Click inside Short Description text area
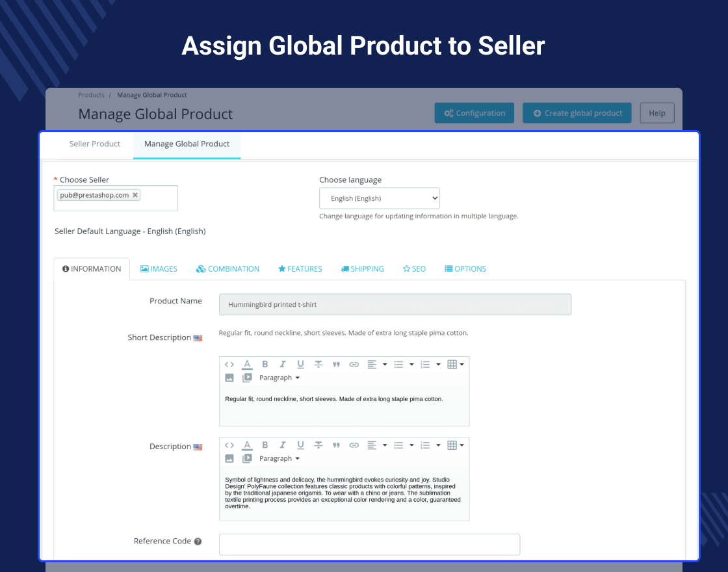The width and height of the screenshot is (728, 572). (344, 406)
